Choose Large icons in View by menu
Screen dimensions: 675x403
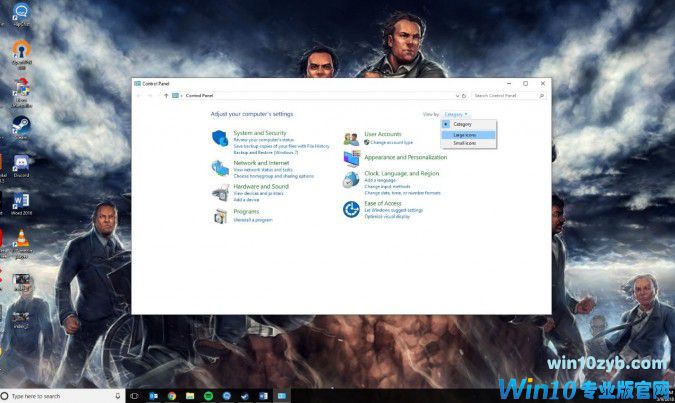[464, 134]
